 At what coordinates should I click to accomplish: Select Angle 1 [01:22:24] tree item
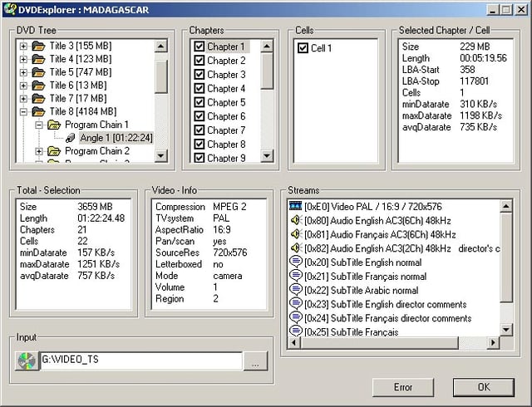(x=116, y=138)
